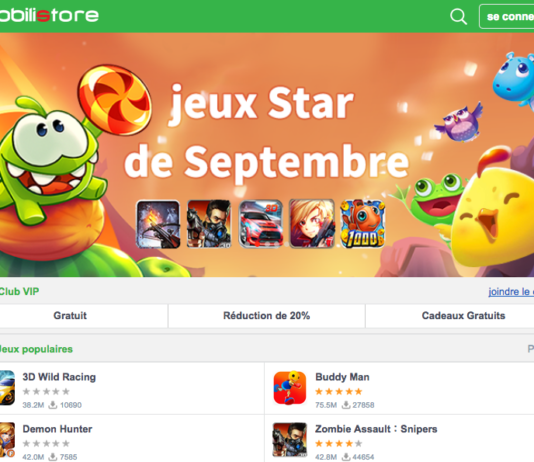Select the crossbow game icon in banner

(x=158, y=224)
